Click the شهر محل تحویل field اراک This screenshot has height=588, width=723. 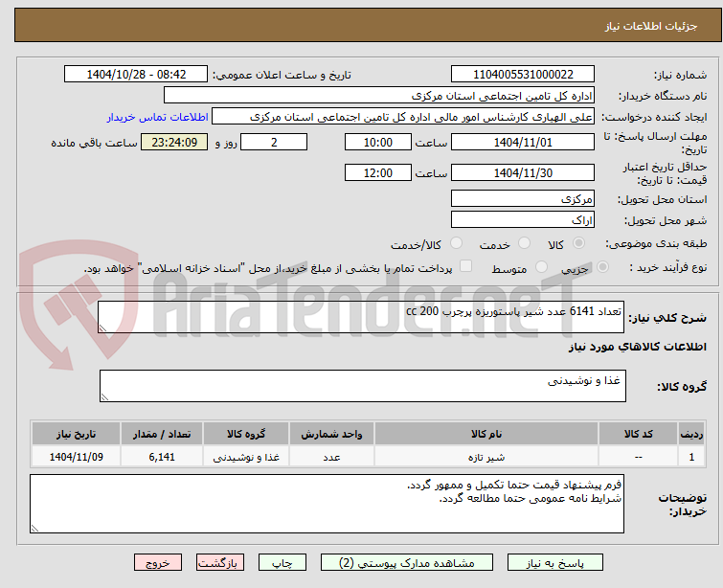click(523, 220)
